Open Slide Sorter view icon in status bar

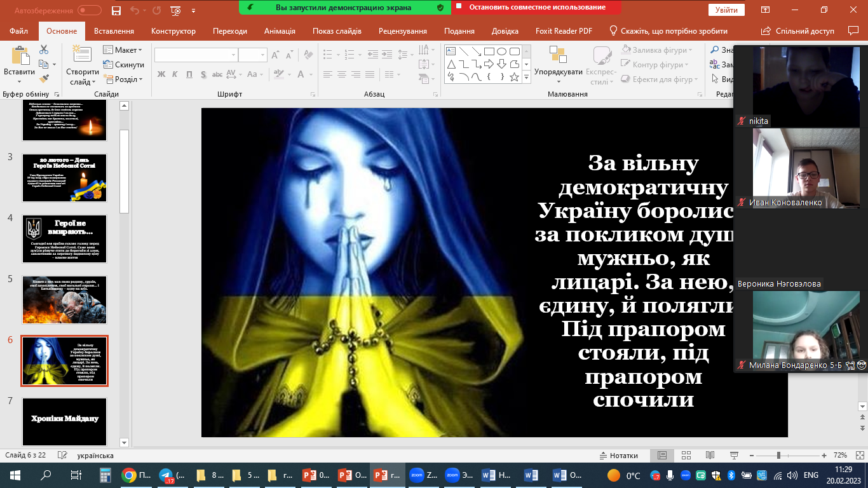[x=686, y=456]
